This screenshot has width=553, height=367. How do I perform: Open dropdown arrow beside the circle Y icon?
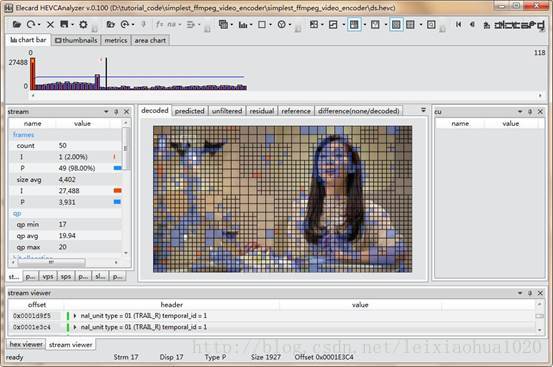[290, 25]
